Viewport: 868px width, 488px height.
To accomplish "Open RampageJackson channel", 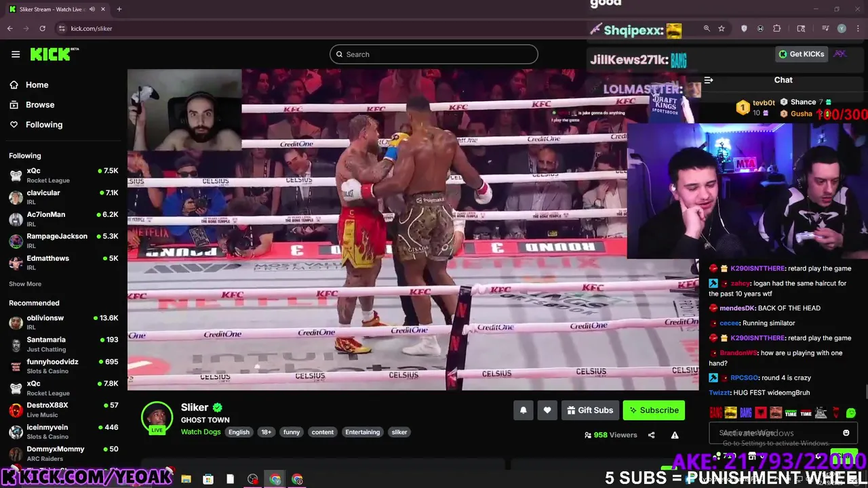I will click(x=64, y=241).
